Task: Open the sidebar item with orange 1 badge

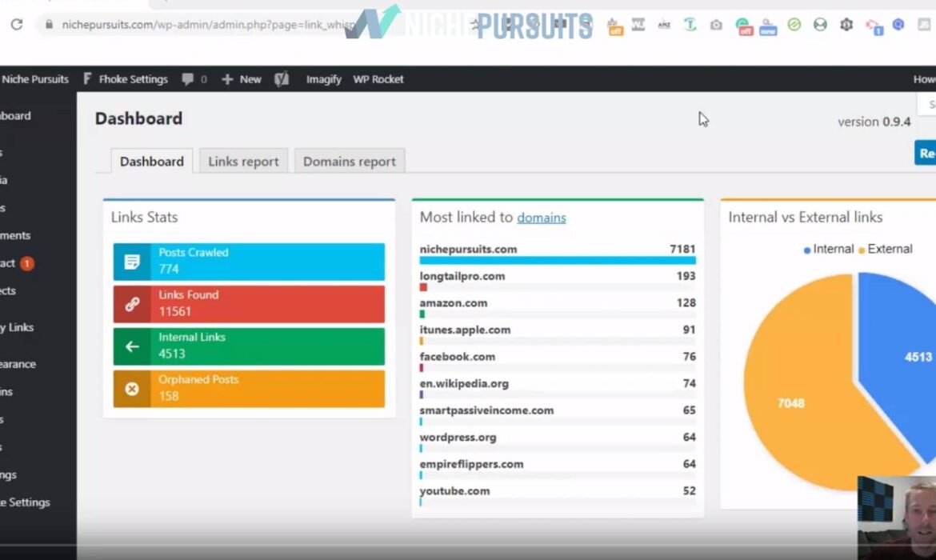Action: tap(18, 263)
